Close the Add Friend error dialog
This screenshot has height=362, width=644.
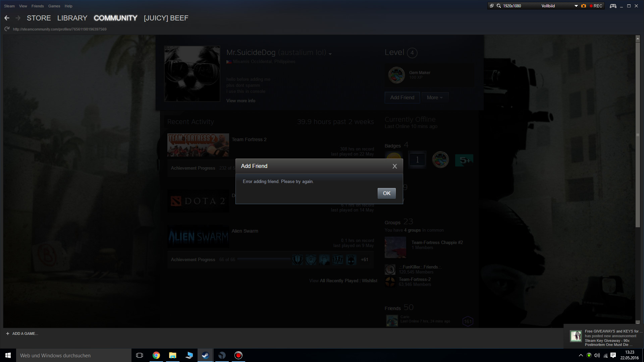394,166
